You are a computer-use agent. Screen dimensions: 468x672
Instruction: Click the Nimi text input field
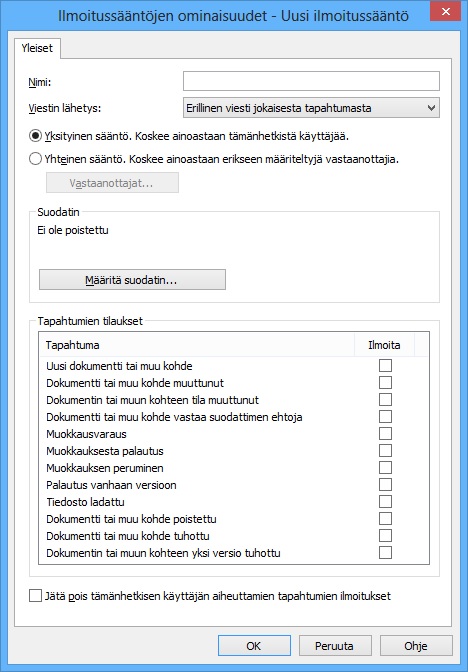point(311,81)
